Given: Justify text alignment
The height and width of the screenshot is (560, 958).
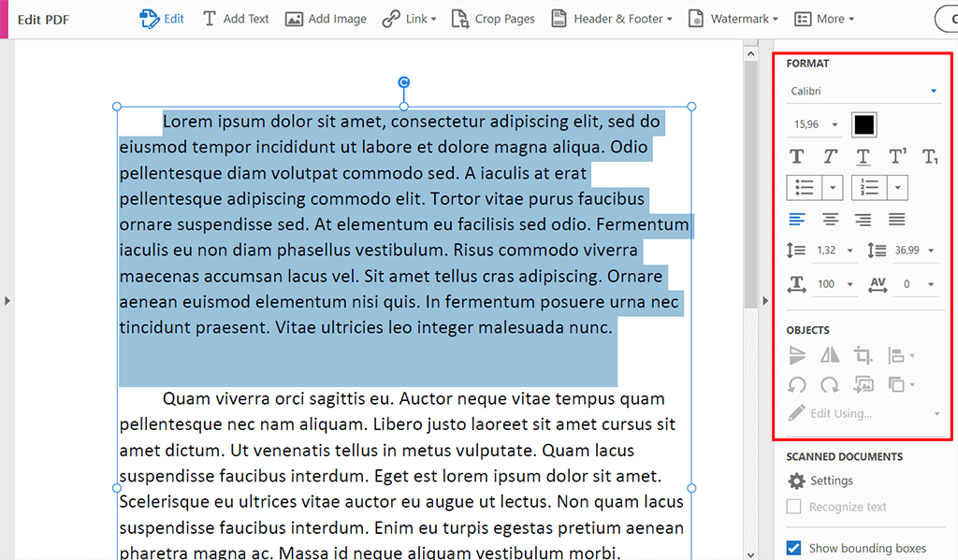Looking at the screenshot, I should 897,220.
